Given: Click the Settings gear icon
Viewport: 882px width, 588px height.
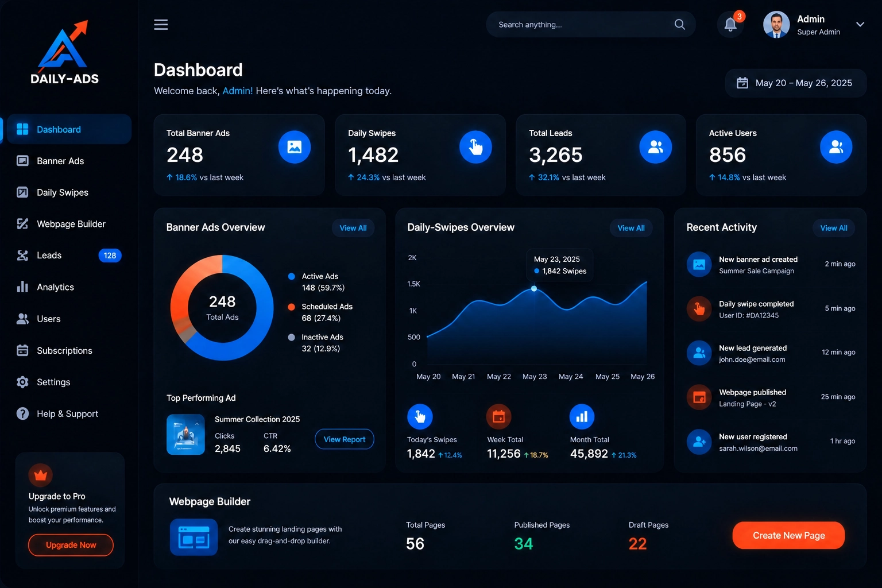Looking at the screenshot, I should pyautogui.click(x=22, y=382).
